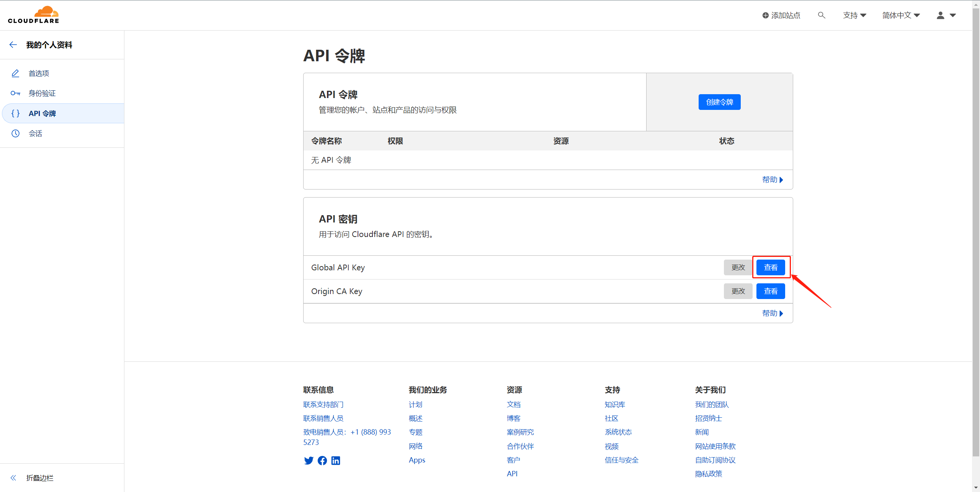Open Cloudflare's LinkedIn page icon
Image resolution: width=980 pixels, height=492 pixels.
click(336, 461)
